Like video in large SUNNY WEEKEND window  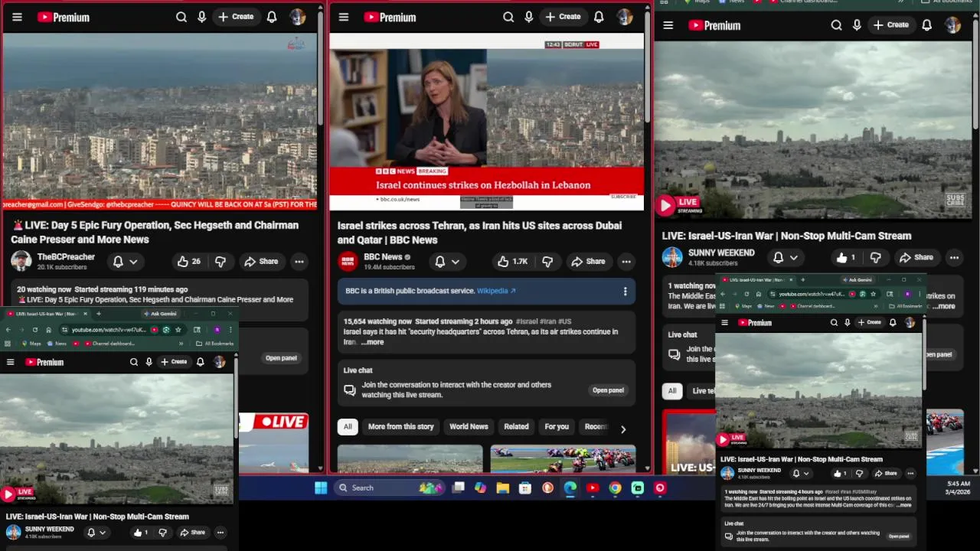point(845,258)
